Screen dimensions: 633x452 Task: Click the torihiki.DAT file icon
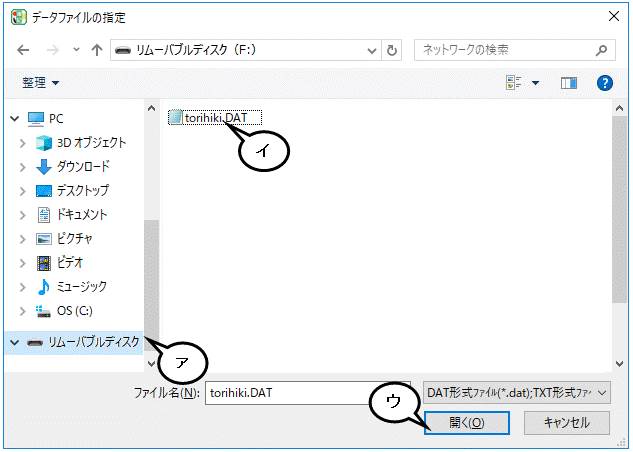(175, 117)
